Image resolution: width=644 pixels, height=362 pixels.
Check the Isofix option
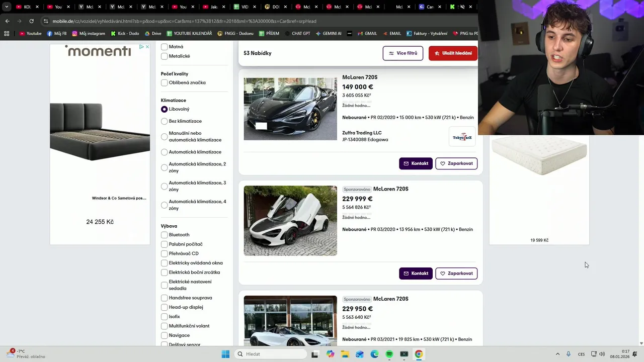click(x=164, y=317)
